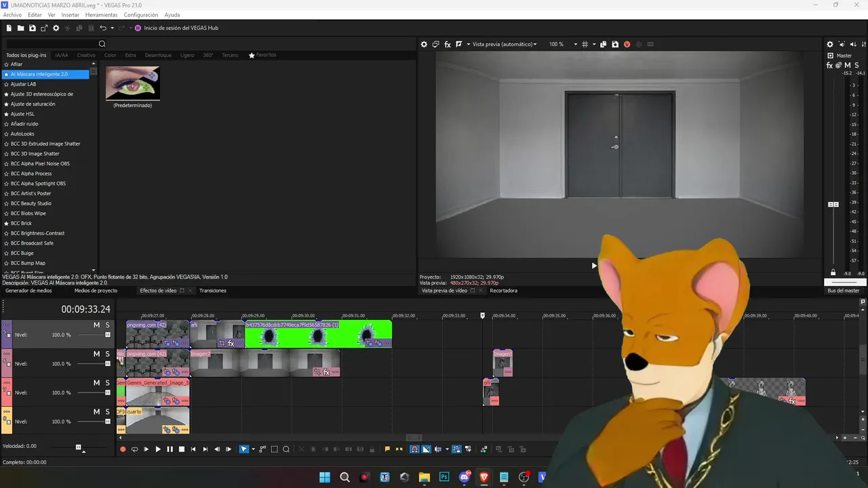Open Vista previa (automático) quality dropdown

505,44
